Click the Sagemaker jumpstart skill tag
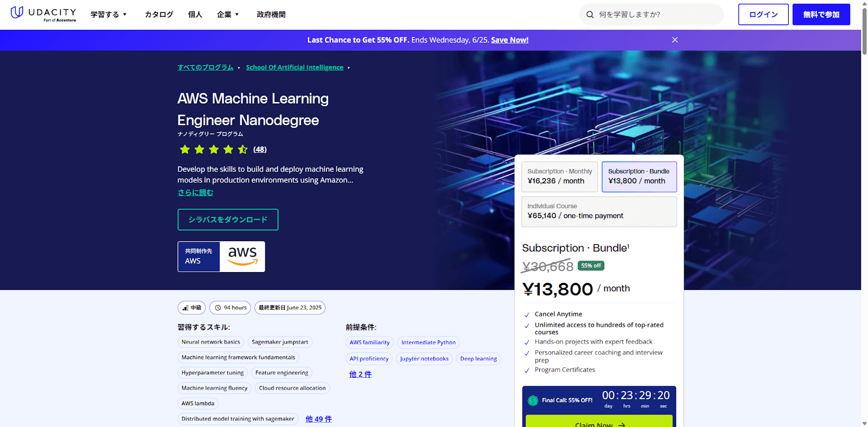 280,342
